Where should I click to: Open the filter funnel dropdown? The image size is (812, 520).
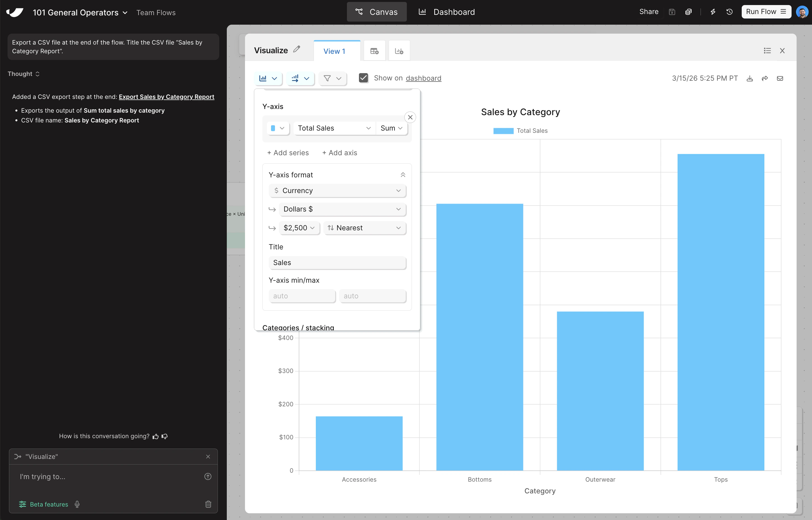coord(333,78)
